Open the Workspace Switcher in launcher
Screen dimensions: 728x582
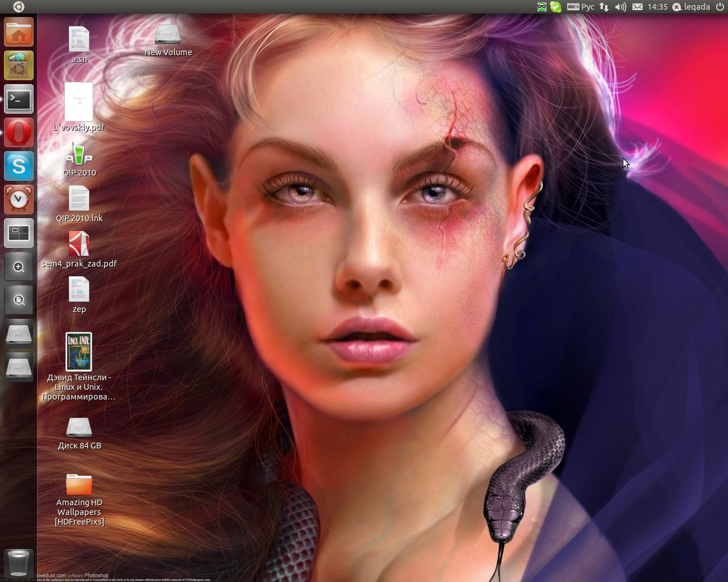pos(19,233)
